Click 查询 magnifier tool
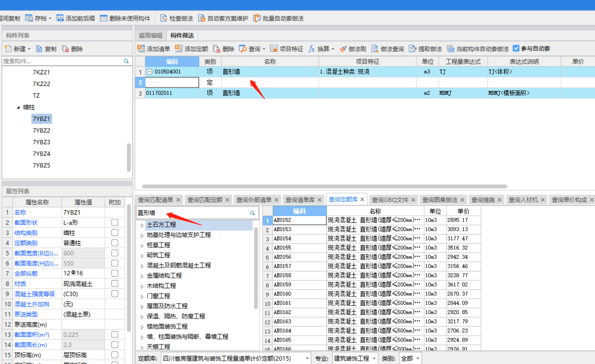This screenshot has width=595, height=364. click(243, 49)
